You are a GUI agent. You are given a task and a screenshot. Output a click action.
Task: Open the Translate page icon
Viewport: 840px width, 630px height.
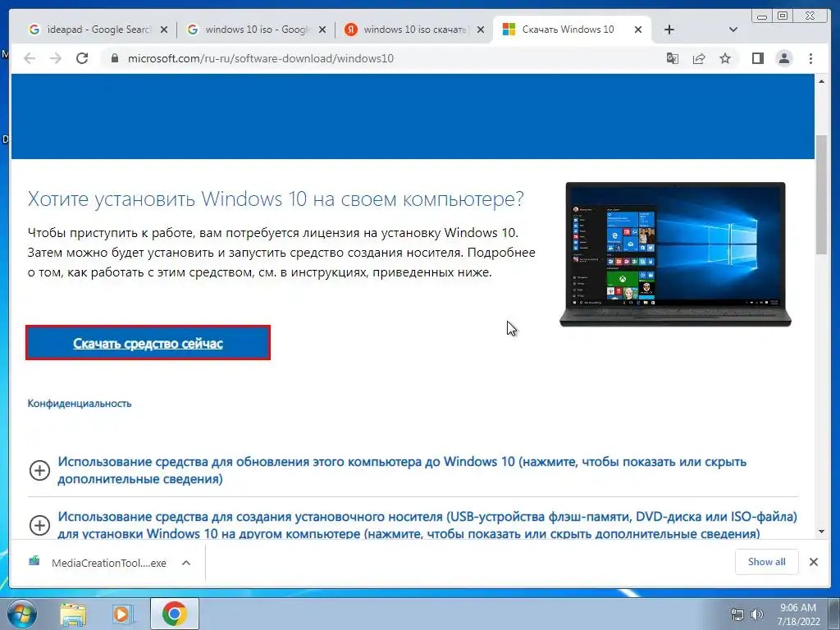[x=673, y=58]
